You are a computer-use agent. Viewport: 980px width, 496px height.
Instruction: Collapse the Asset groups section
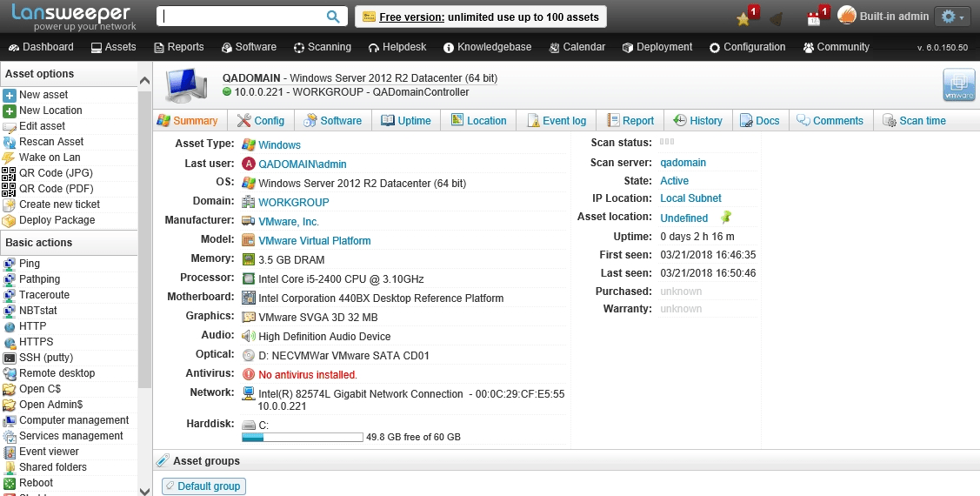[x=162, y=461]
